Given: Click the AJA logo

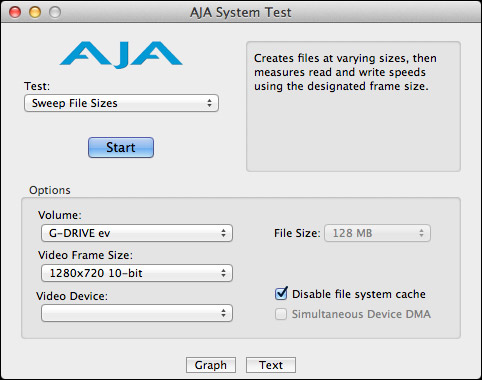Looking at the screenshot, I should click(x=121, y=55).
